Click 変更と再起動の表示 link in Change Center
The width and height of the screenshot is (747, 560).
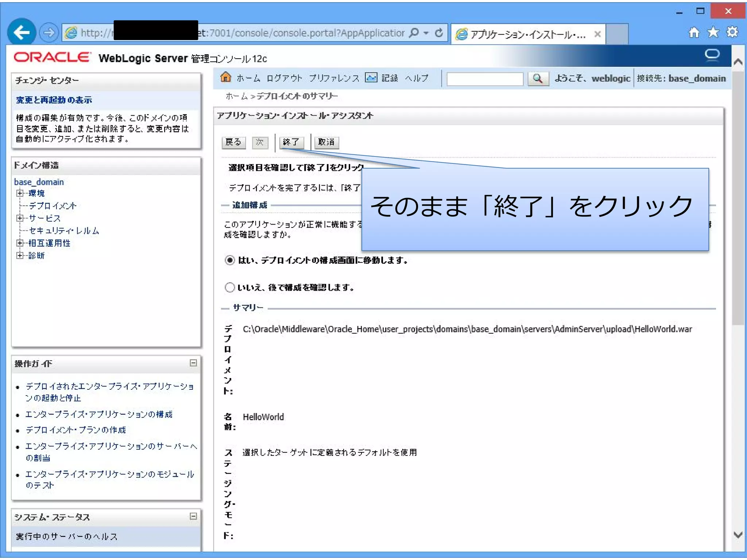pos(54,100)
